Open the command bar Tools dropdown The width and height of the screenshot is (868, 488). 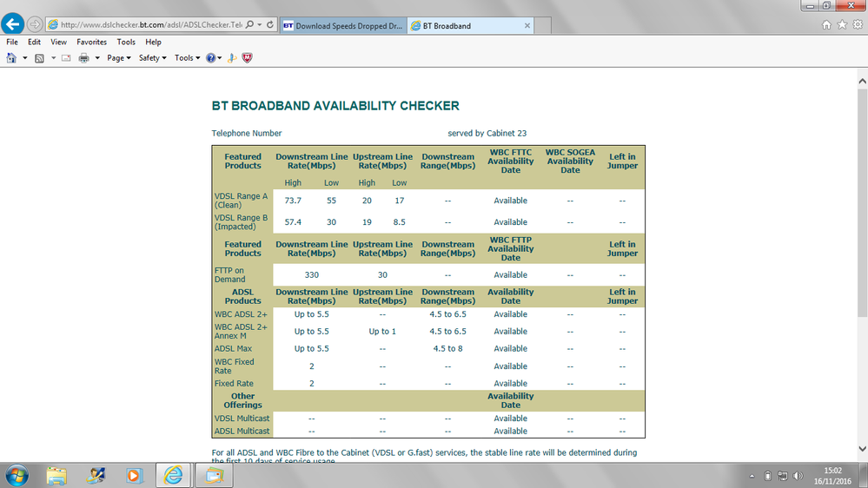point(187,58)
